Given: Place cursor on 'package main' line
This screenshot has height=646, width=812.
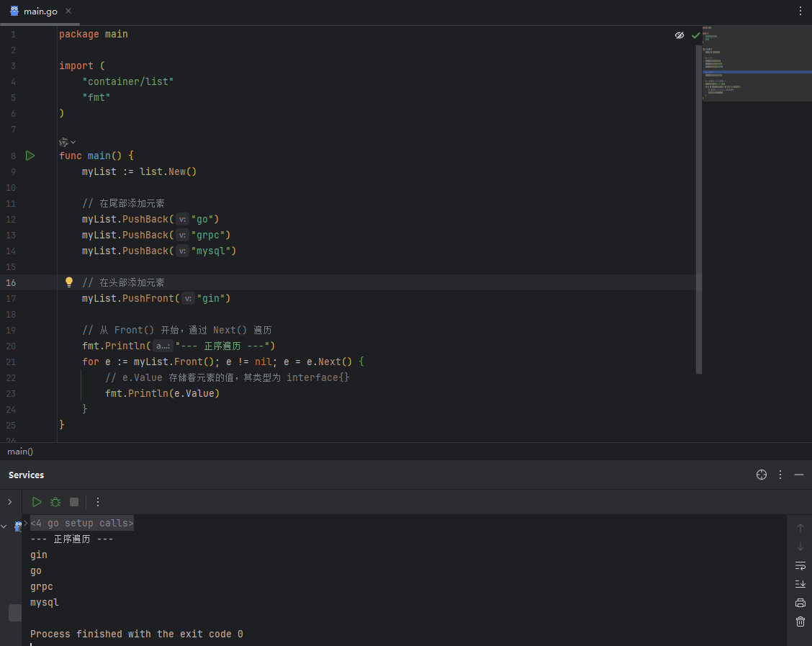Looking at the screenshot, I should [93, 34].
